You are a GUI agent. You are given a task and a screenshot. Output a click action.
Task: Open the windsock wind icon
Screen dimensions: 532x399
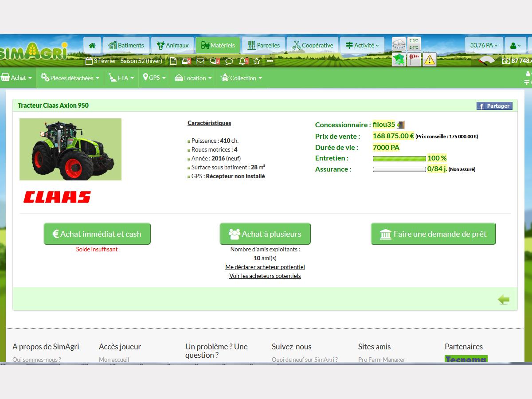(414, 59)
